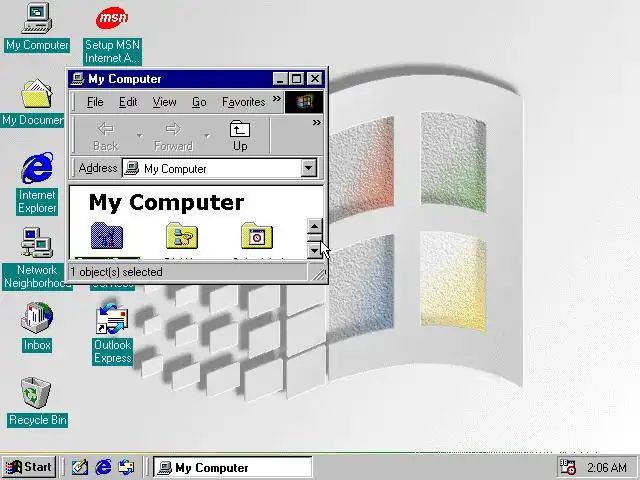Screen dimensions: 640x480
Task: Launch Outlook Express from Quick Launch
Action: click(127, 467)
